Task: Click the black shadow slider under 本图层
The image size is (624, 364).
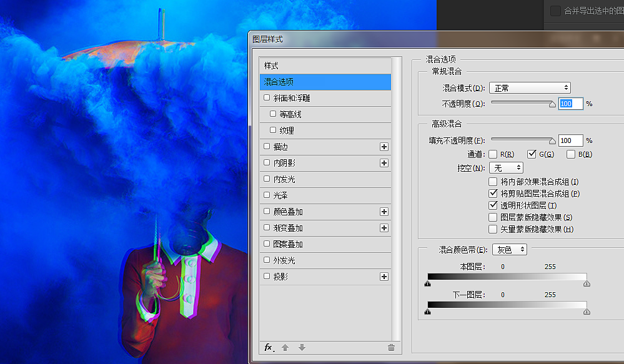Action: pyautogui.click(x=428, y=283)
